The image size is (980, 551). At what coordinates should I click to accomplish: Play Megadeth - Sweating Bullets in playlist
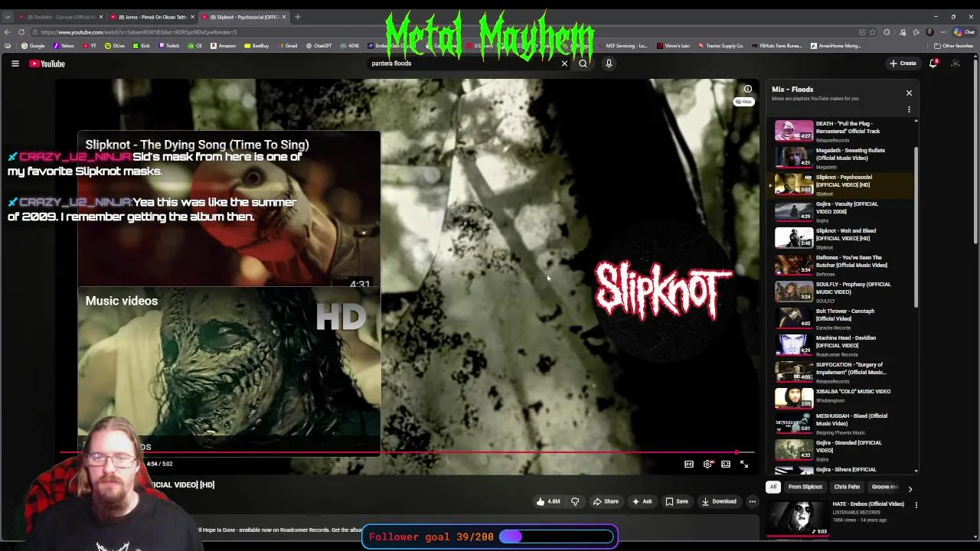[842, 158]
